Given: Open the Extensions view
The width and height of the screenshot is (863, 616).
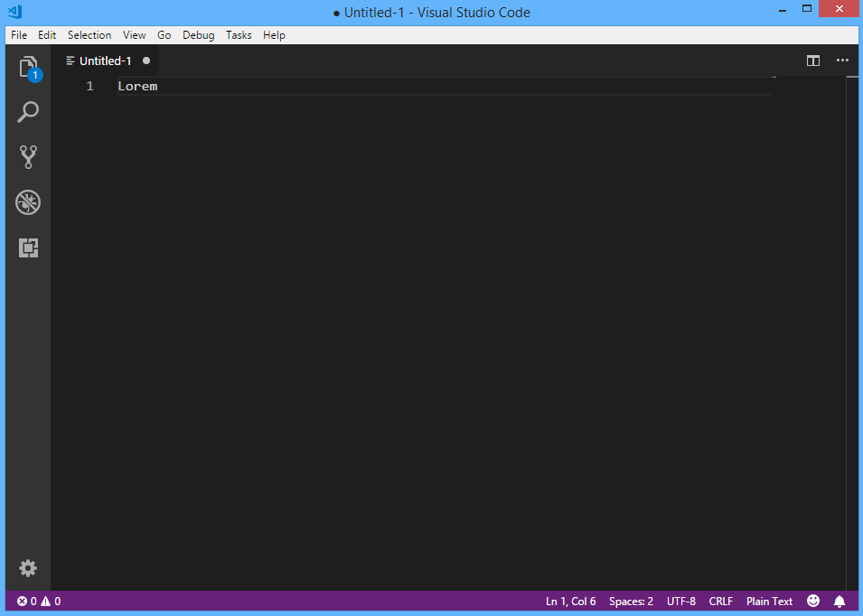Looking at the screenshot, I should click(x=28, y=247).
